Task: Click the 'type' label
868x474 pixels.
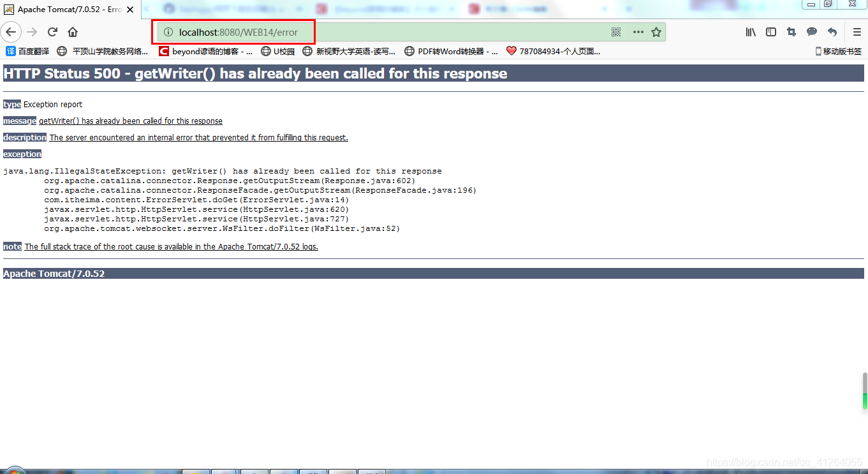Action: click(12, 104)
